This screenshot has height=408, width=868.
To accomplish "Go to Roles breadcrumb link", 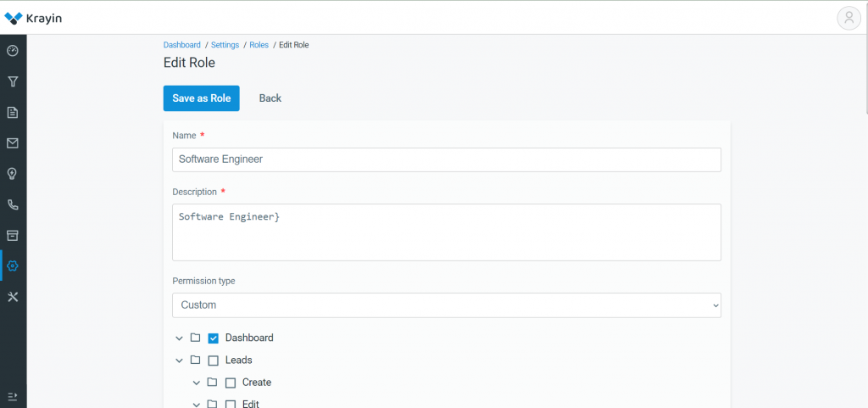I will point(259,45).
